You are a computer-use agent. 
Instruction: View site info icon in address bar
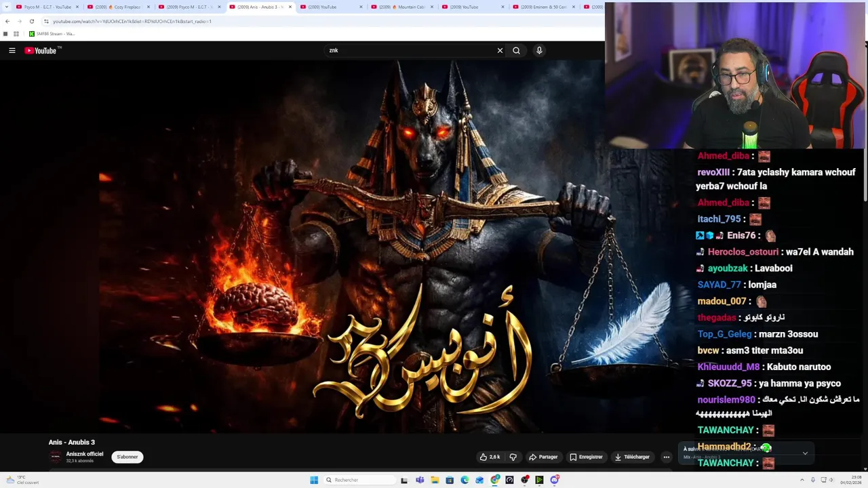46,21
